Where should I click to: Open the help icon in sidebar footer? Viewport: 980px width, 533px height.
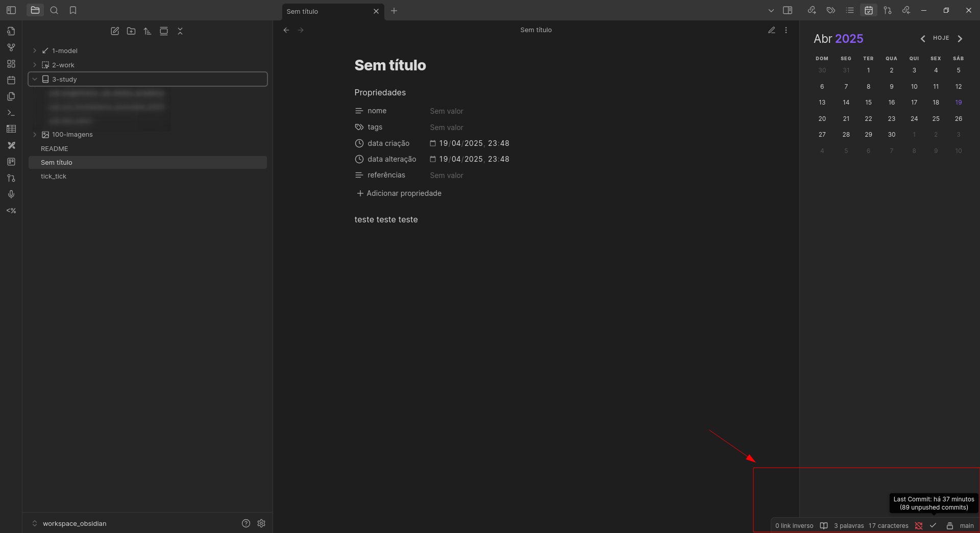[x=246, y=523]
